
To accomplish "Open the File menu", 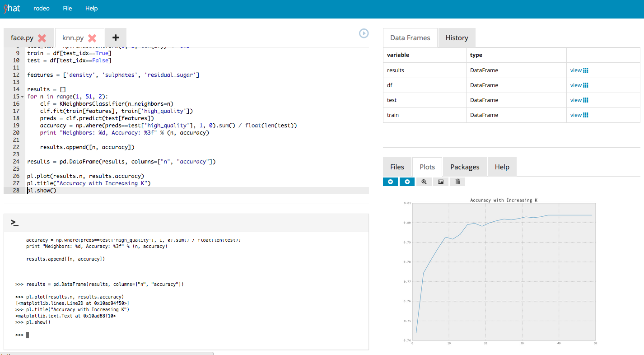I will pyautogui.click(x=67, y=8).
